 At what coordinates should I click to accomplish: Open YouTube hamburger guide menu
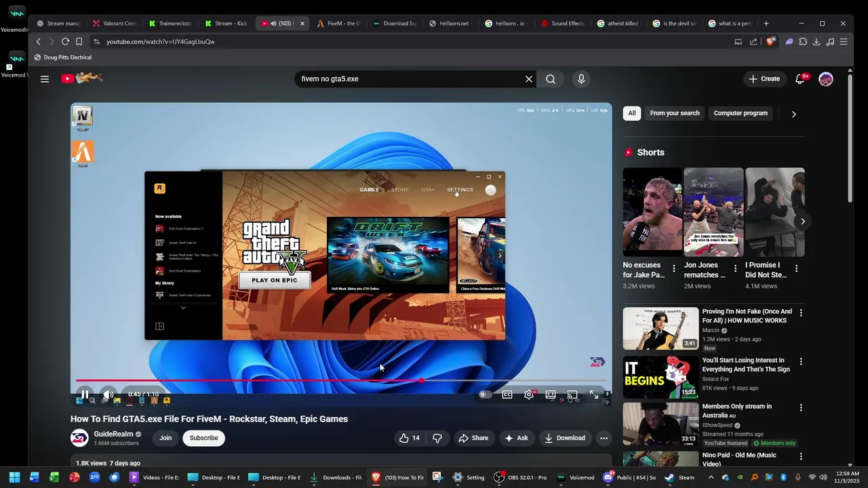45,79
